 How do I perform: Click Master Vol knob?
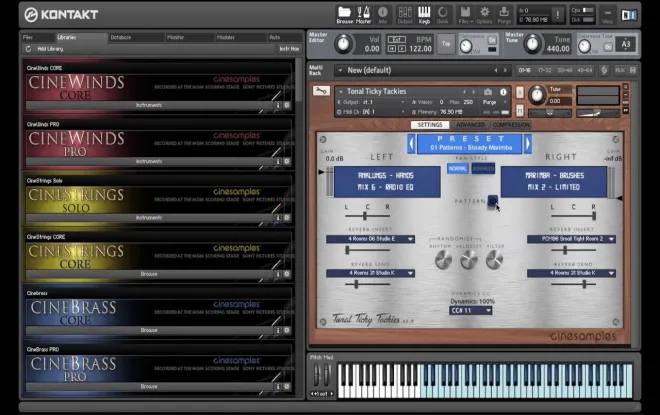(343, 44)
